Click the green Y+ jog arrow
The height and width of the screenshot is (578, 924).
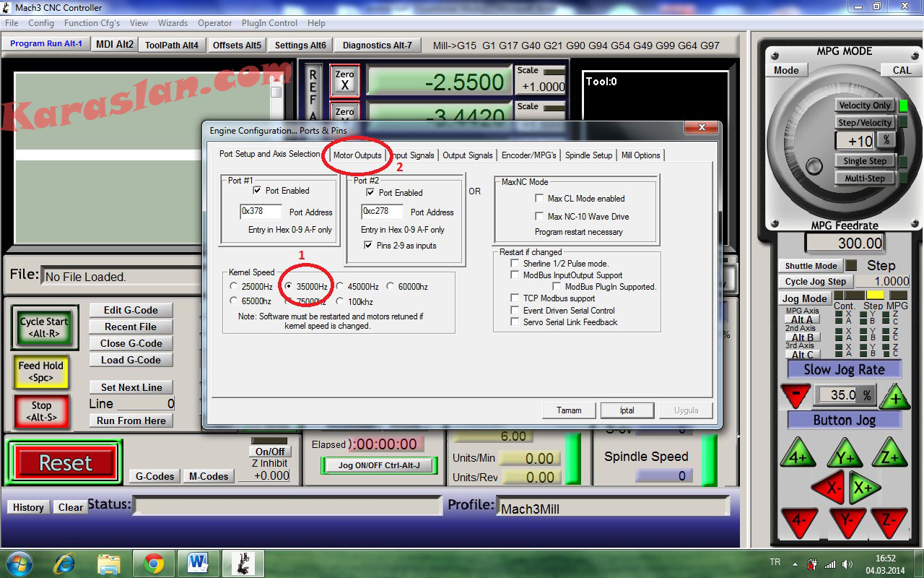[844, 454]
